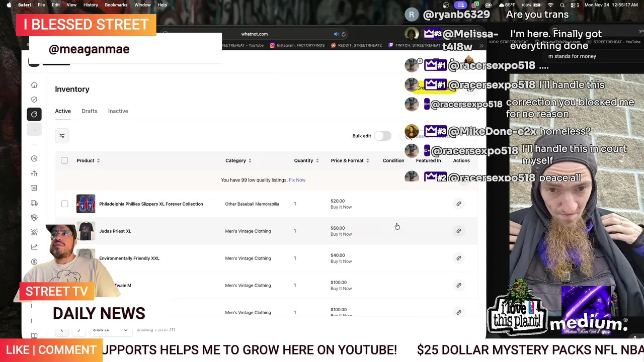
Task: Switch to the Inactive tab
Action: point(118,111)
